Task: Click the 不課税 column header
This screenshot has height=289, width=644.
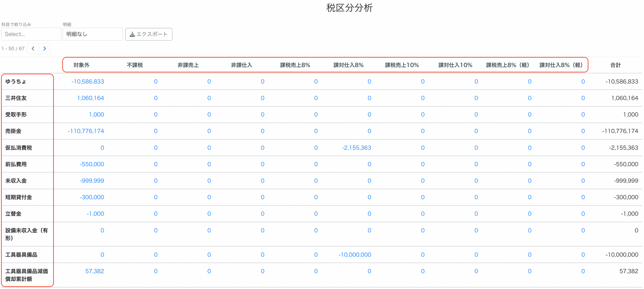Action: pyautogui.click(x=135, y=65)
